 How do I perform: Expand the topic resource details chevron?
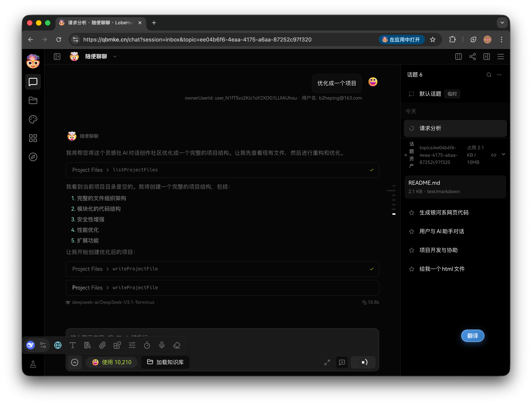504,155
